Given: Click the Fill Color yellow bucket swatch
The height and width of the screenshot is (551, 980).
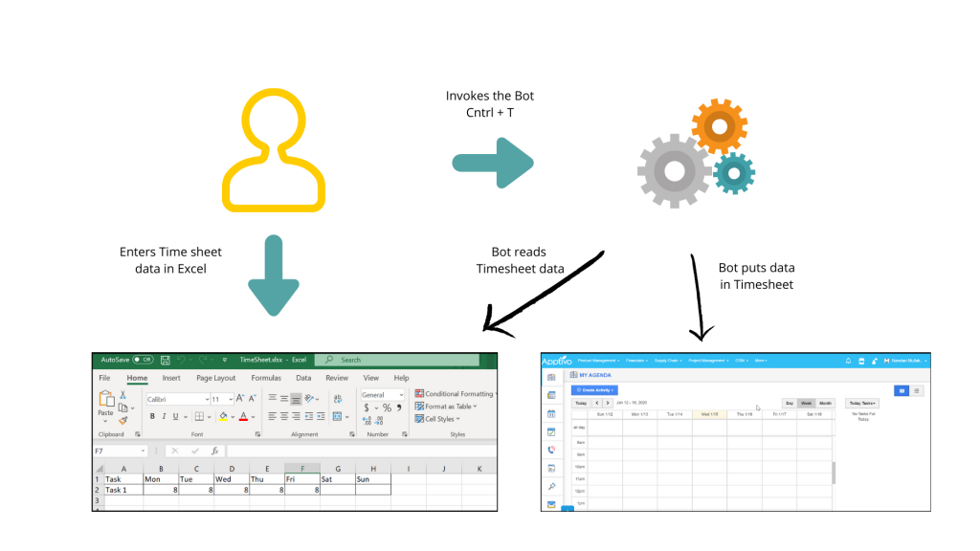Looking at the screenshot, I should (x=223, y=417).
